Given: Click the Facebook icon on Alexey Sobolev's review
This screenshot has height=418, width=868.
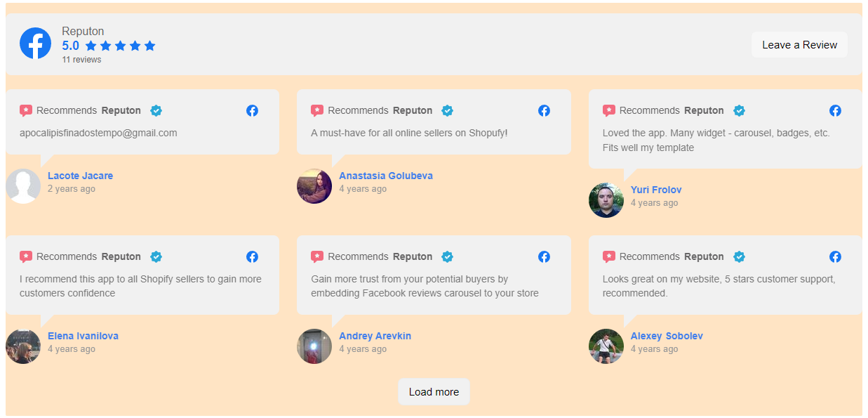Looking at the screenshot, I should coord(835,256).
